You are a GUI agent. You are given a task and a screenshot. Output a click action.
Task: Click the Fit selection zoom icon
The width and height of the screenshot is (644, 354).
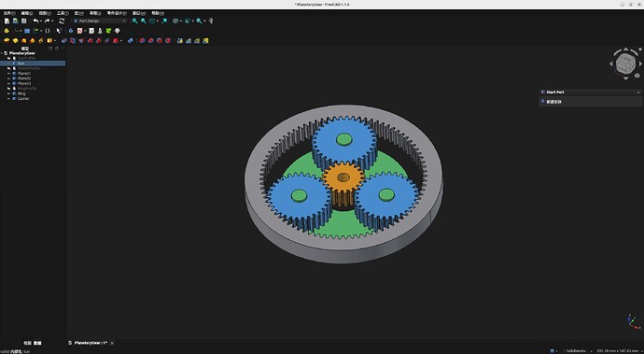pyautogui.click(x=144, y=21)
